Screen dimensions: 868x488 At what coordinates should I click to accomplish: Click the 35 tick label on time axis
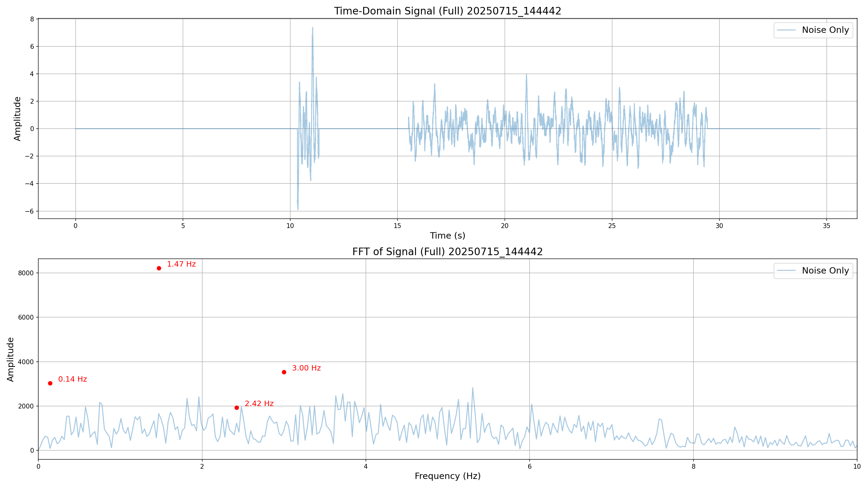826,226
